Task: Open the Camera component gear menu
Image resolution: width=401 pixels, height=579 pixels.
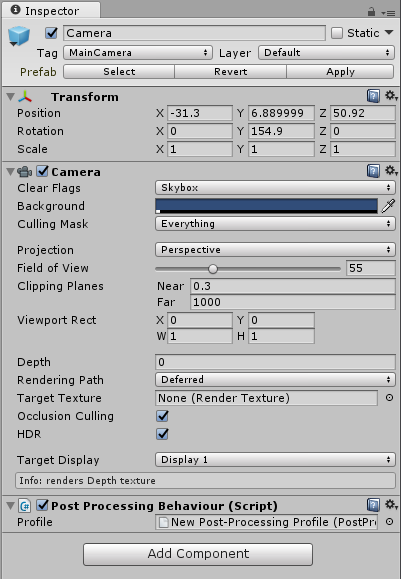Action: [x=391, y=171]
